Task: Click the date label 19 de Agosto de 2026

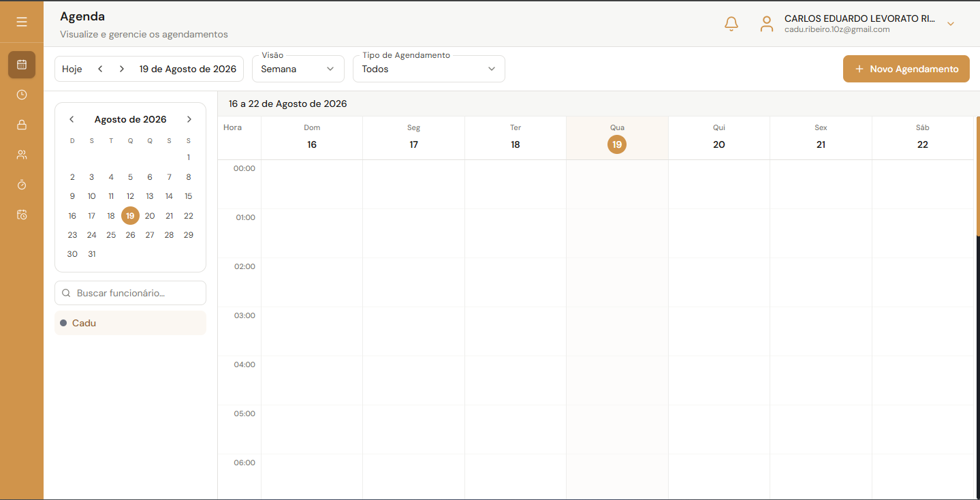Action: click(188, 69)
